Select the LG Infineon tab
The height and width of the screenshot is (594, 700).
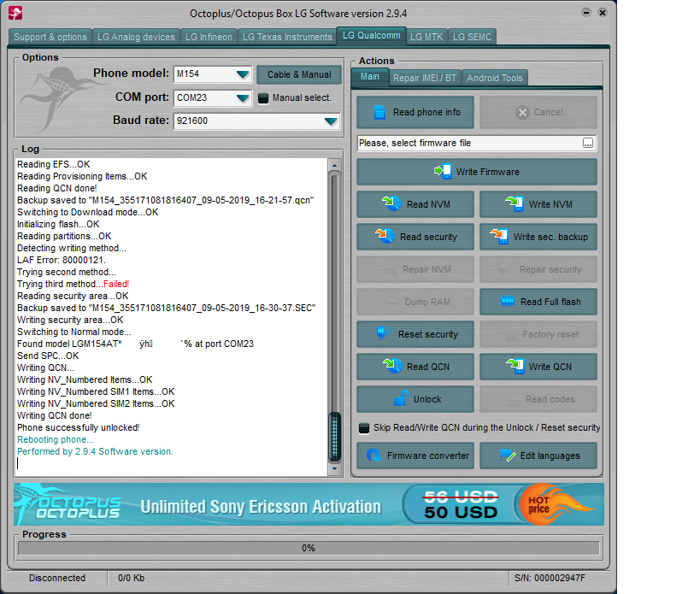coord(209,37)
